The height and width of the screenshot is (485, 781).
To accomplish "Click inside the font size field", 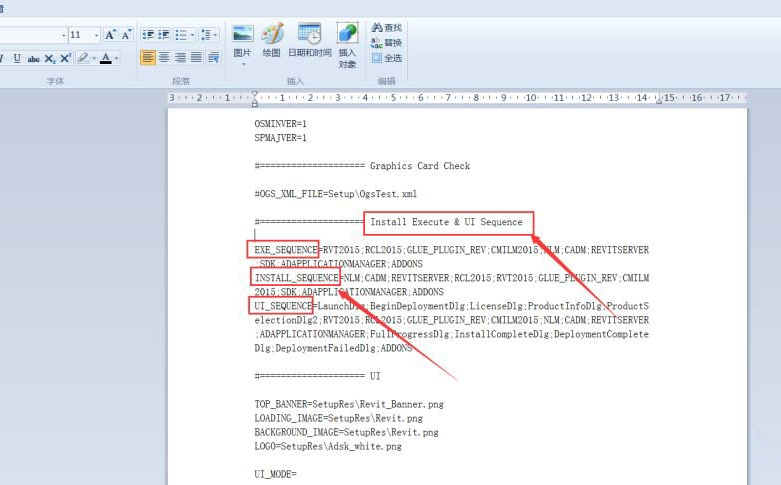I will (80, 35).
